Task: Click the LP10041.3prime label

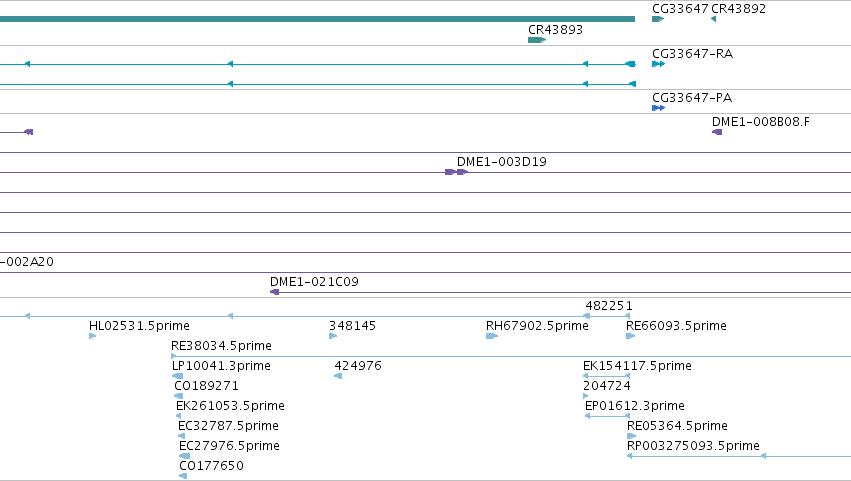Action: coord(221,366)
